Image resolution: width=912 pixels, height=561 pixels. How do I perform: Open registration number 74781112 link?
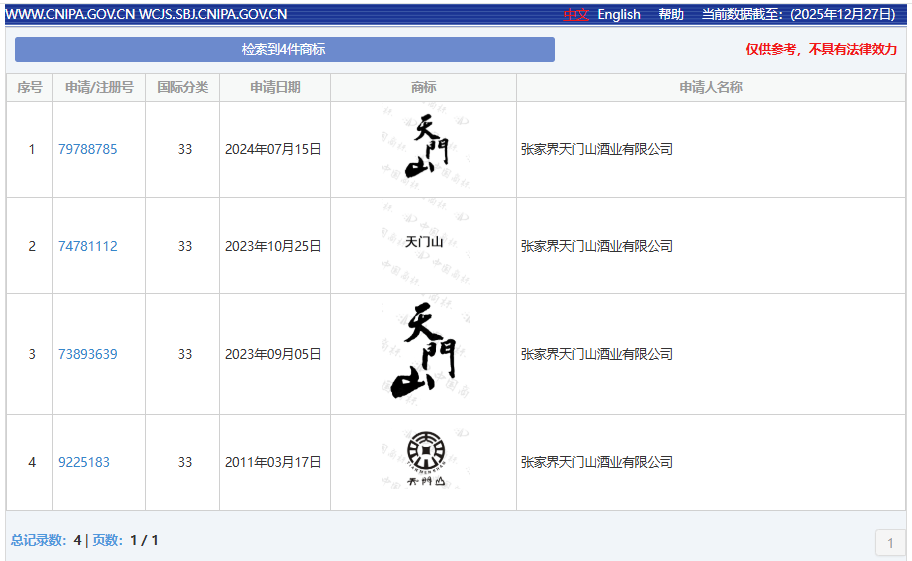(87, 246)
